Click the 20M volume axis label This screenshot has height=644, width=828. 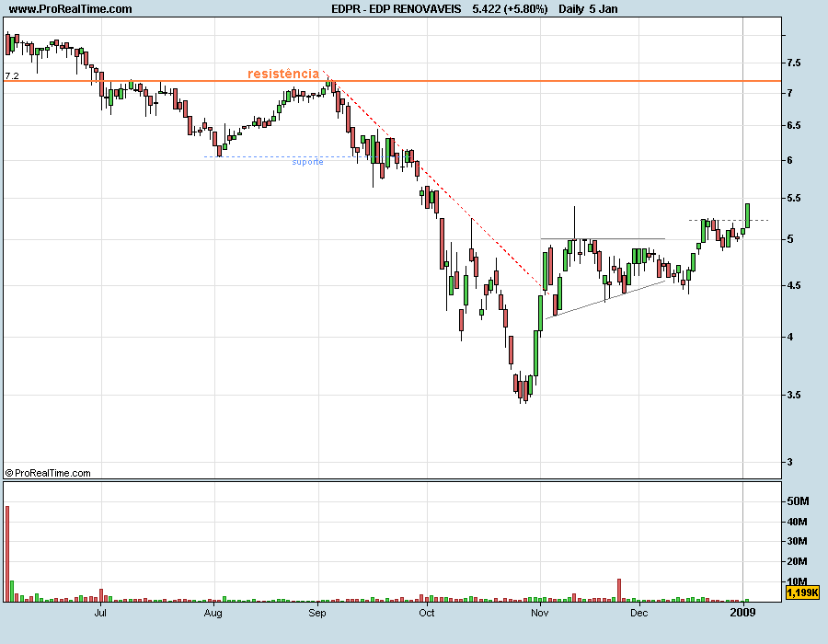[x=798, y=561]
